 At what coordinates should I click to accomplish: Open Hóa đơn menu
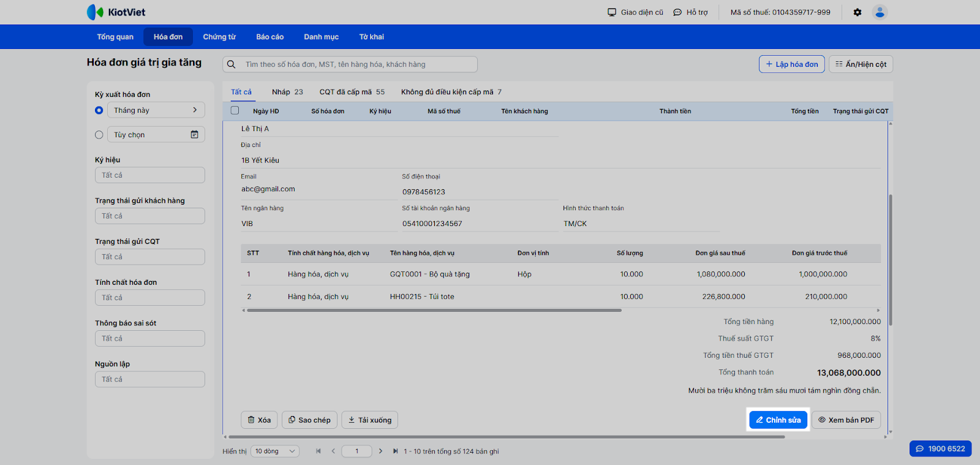point(168,37)
